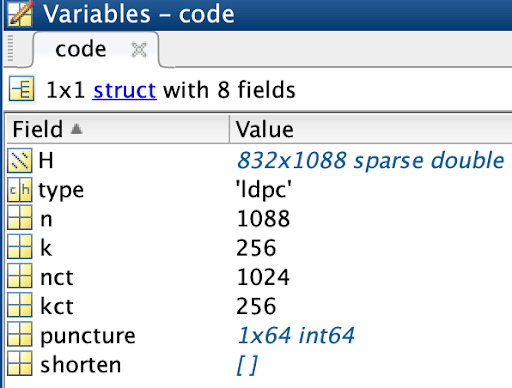Open the struct documentation link
This screenshot has width=512, height=388.
click(124, 90)
